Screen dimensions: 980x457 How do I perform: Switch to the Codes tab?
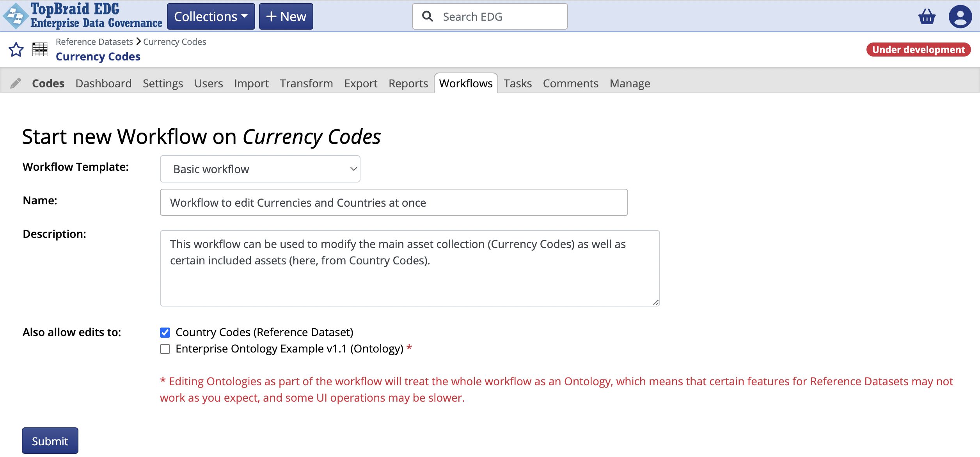[48, 83]
